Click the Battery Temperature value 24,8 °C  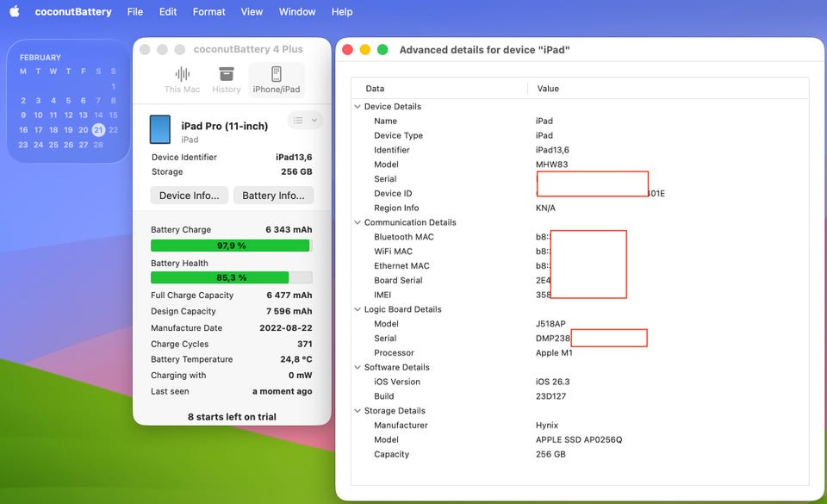pos(295,359)
